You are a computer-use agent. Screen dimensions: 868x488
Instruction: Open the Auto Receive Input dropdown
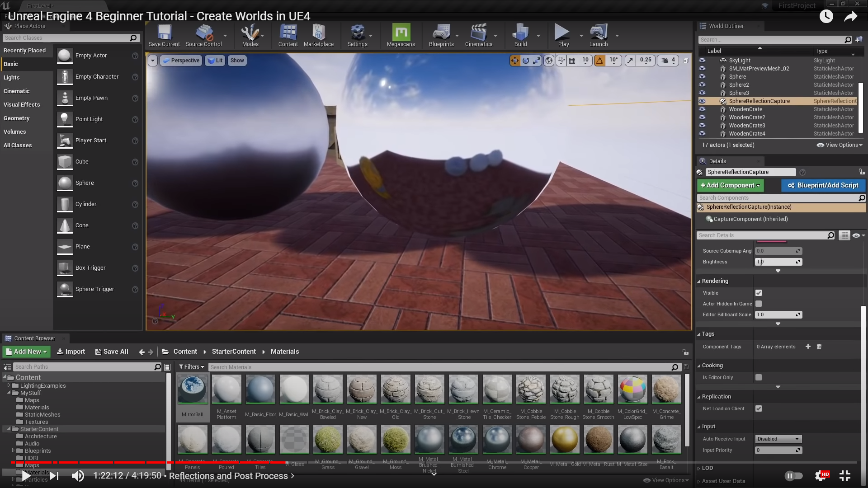pyautogui.click(x=778, y=439)
